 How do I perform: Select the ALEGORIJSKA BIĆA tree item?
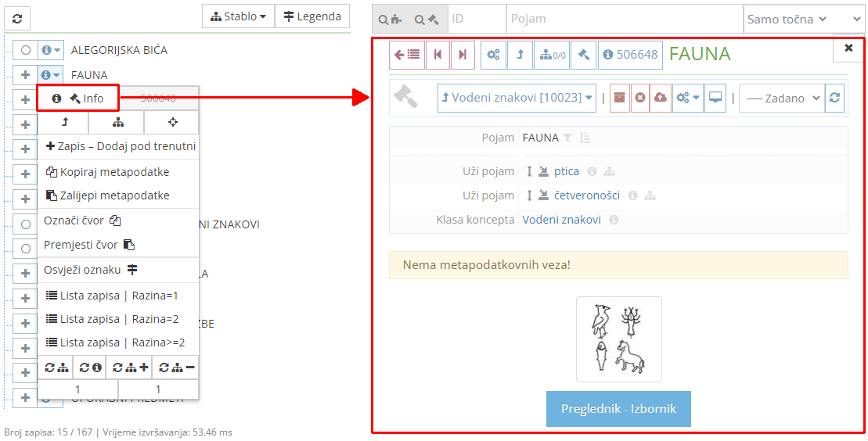click(x=119, y=50)
